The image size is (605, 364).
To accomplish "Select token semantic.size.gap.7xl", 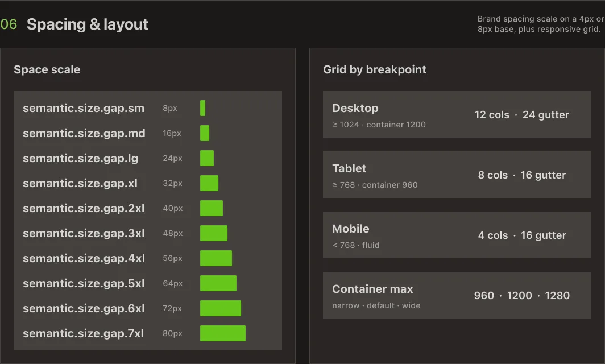I will (84, 333).
